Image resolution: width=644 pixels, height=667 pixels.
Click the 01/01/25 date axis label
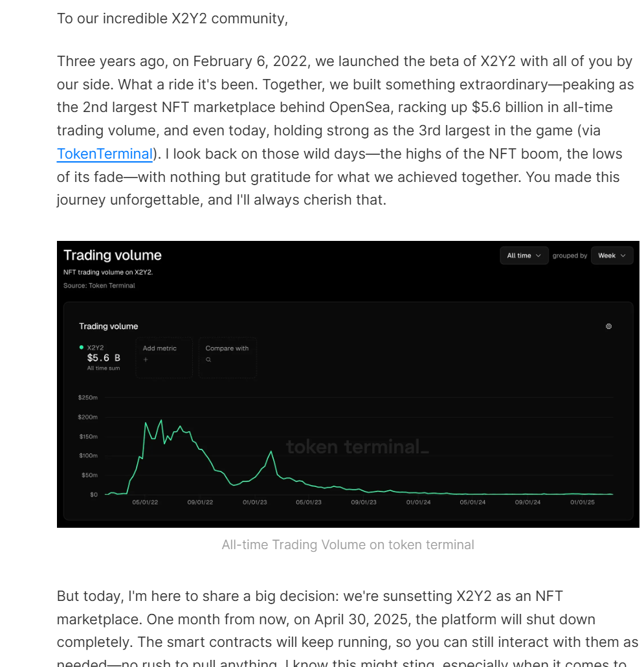tap(583, 503)
